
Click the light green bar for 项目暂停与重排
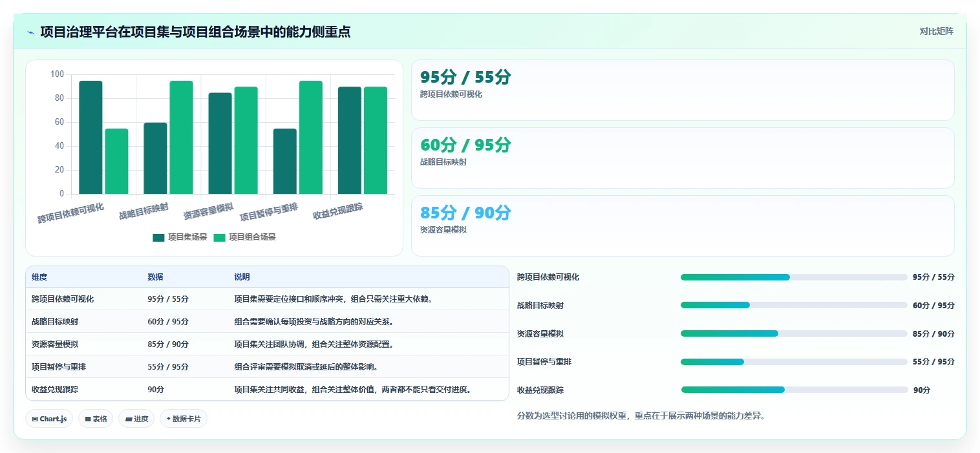click(x=310, y=137)
